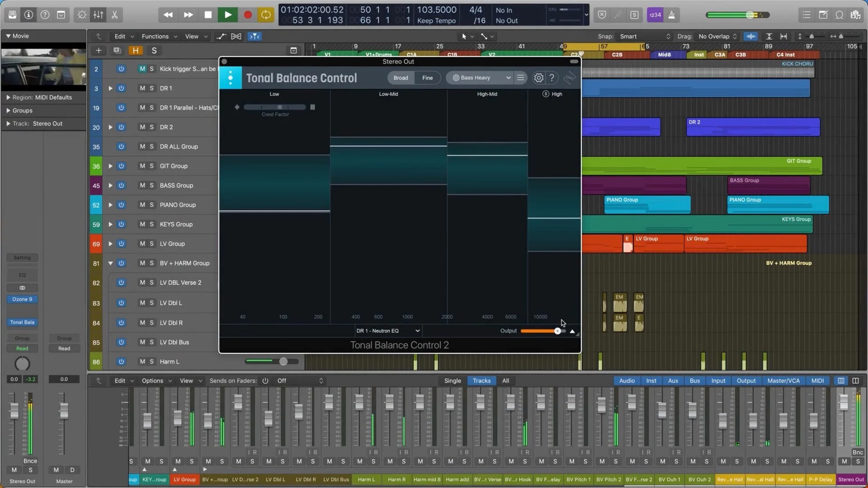Select the Fine view button
The image size is (868, 488).
(427, 78)
